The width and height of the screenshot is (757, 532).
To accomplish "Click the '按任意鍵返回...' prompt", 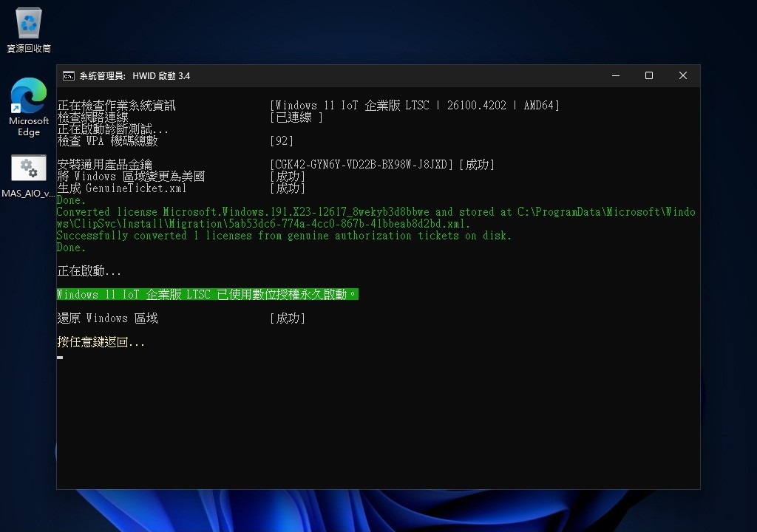I will (x=101, y=342).
